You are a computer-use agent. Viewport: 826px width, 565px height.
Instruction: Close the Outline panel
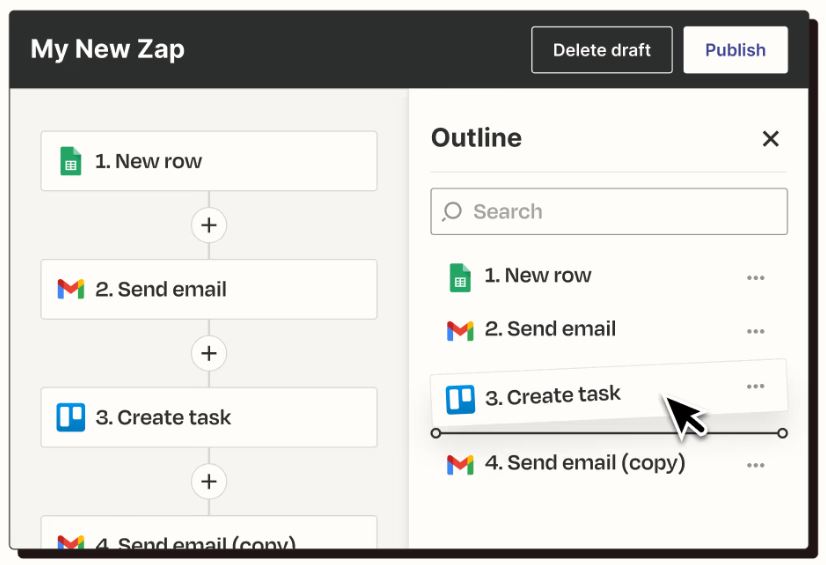tap(771, 139)
